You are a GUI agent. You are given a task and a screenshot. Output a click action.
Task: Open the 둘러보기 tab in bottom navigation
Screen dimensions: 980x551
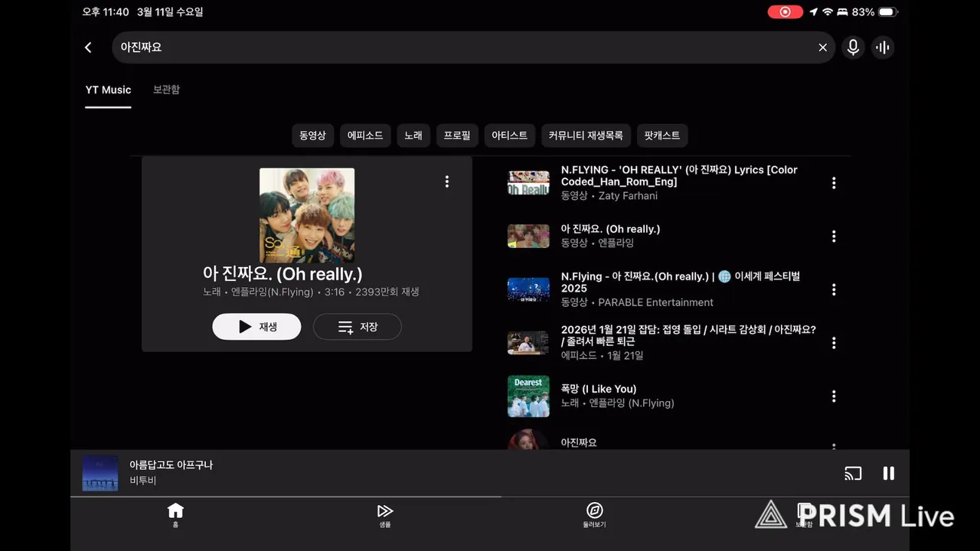click(x=594, y=515)
